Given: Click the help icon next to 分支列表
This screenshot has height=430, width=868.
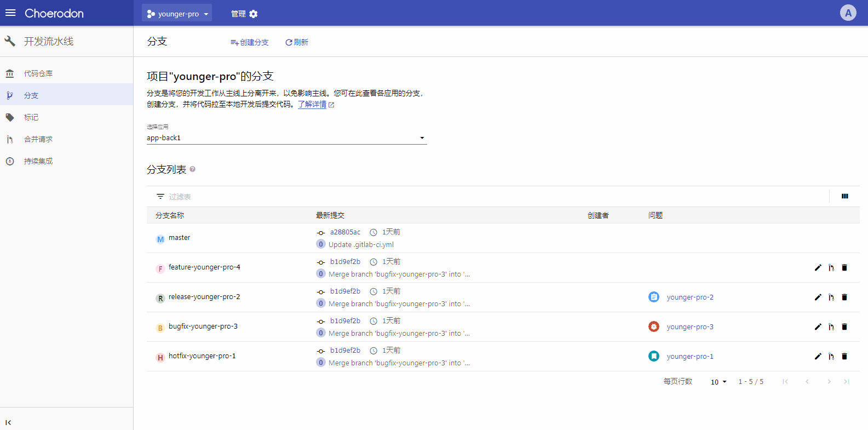Looking at the screenshot, I should pos(192,169).
